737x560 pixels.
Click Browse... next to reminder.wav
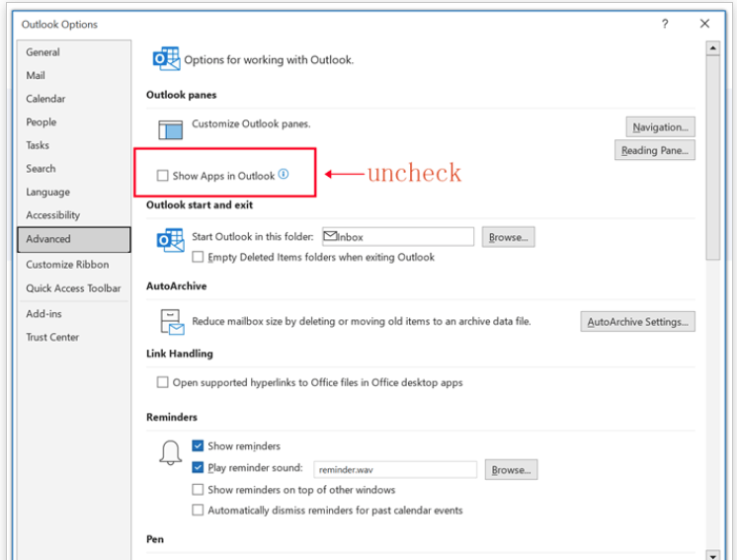point(512,470)
